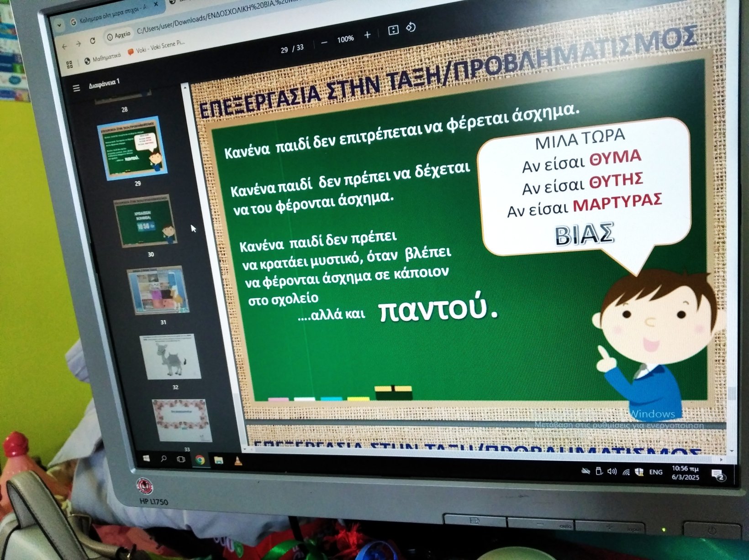Go back in the browser
The height and width of the screenshot is (560, 749).
click(64, 46)
